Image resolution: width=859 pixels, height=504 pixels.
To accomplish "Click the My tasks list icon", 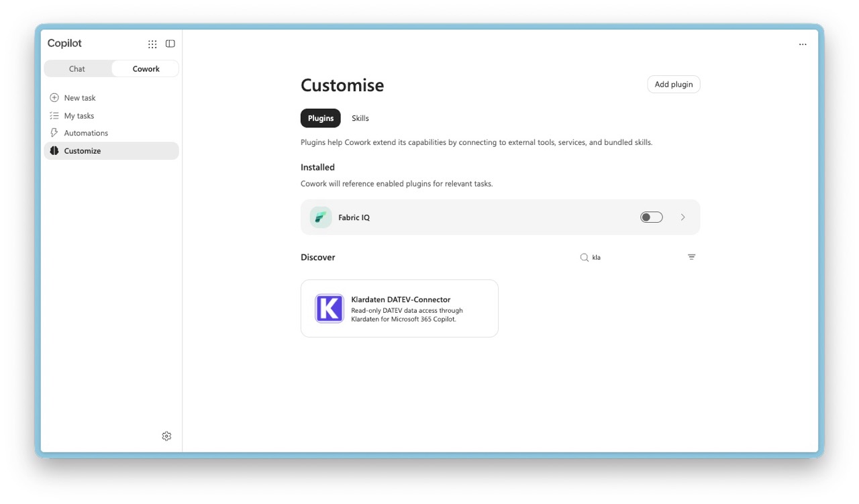I will tap(54, 115).
